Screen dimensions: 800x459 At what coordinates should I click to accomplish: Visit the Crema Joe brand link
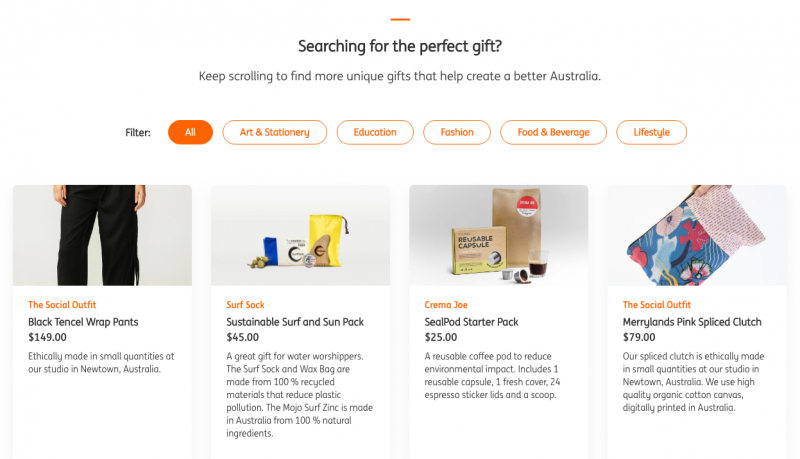[446, 304]
